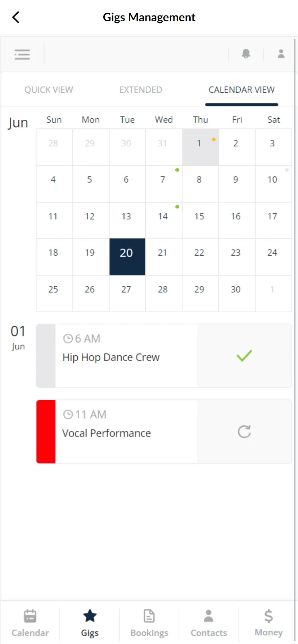
Task: Open the user profile icon
Action: pos(281,54)
